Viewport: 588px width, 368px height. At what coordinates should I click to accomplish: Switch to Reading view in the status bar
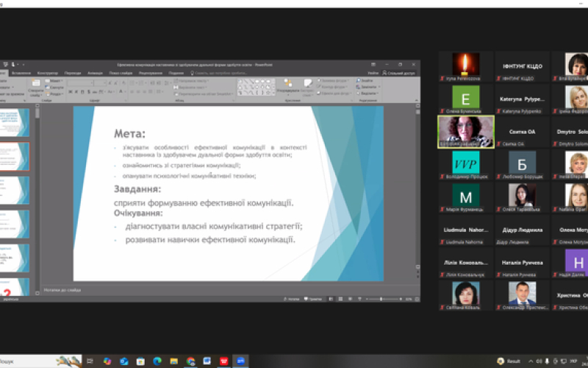click(350, 300)
